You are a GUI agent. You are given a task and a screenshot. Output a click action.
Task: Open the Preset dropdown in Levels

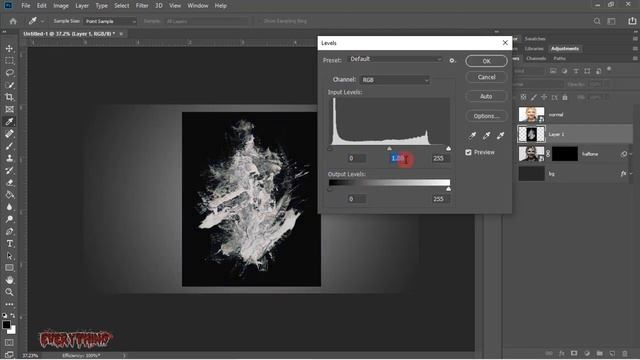click(x=395, y=59)
